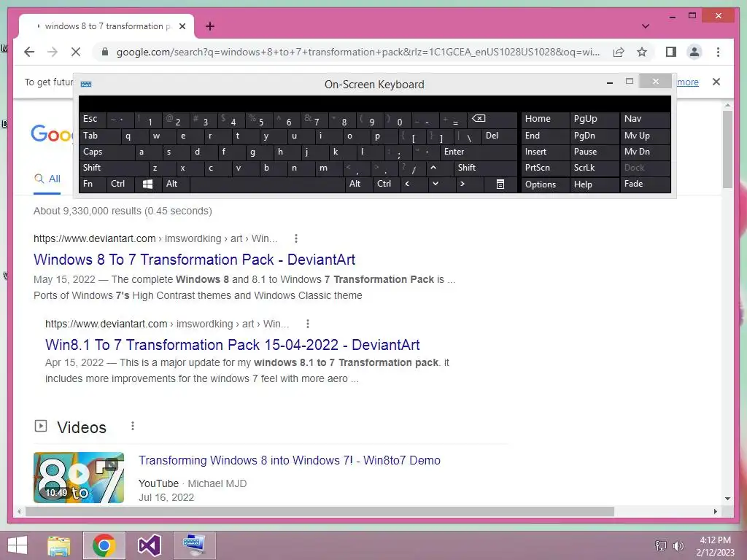Toggle the left Shift key on the keyboard
This screenshot has height=560, width=747.
pyautogui.click(x=114, y=168)
